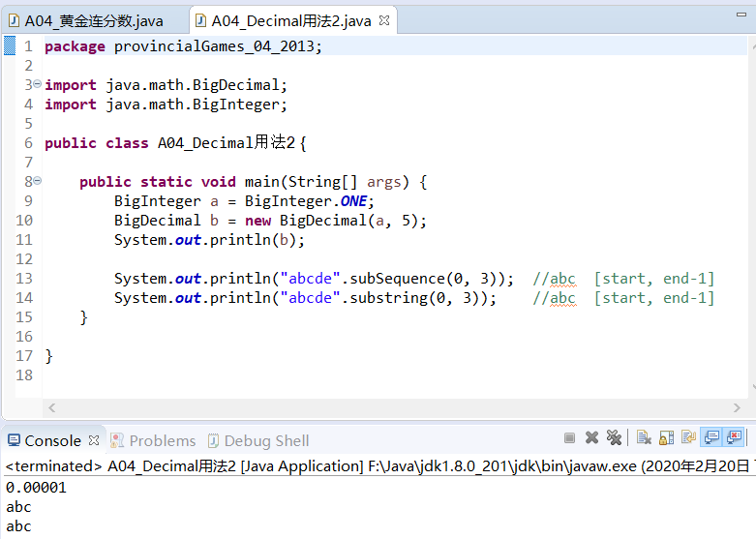The width and height of the screenshot is (756, 539).
Task: Remove launch using the single X icon
Action: (x=591, y=437)
